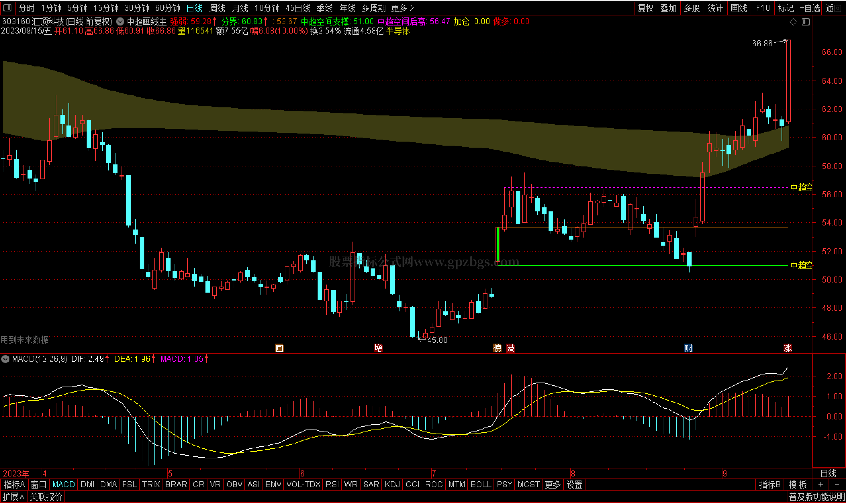
Task: Select the FSL indicator tab
Action: click(x=130, y=485)
